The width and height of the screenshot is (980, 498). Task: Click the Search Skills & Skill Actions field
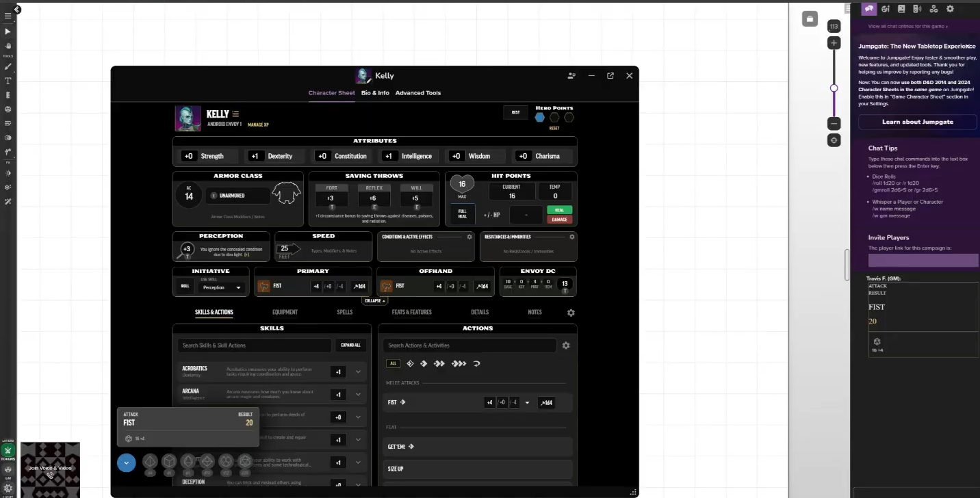(x=255, y=345)
